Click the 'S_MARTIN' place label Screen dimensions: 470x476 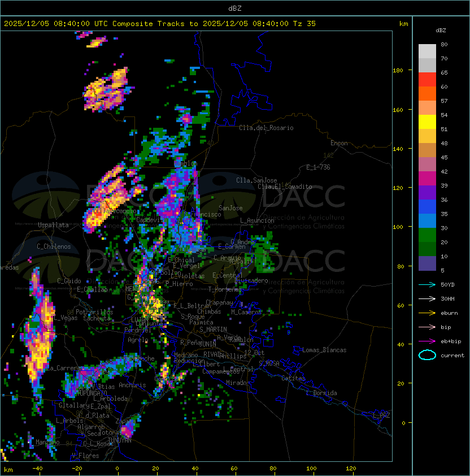(213, 330)
